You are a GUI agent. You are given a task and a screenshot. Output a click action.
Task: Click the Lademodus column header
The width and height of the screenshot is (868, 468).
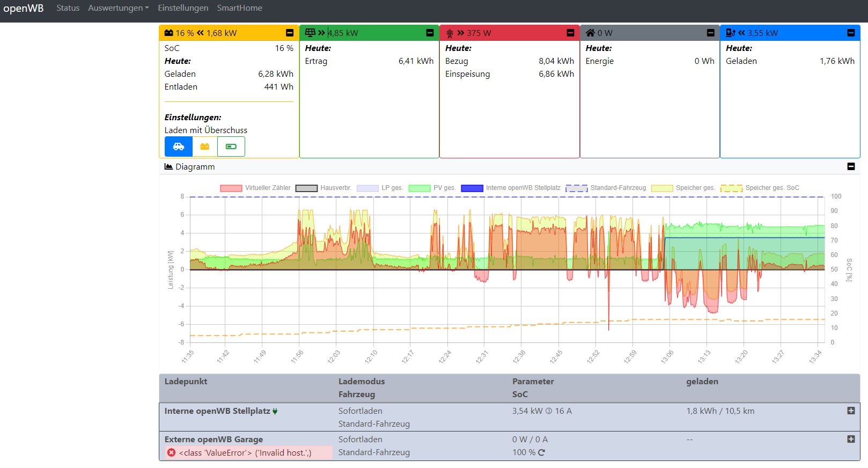point(362,382)
